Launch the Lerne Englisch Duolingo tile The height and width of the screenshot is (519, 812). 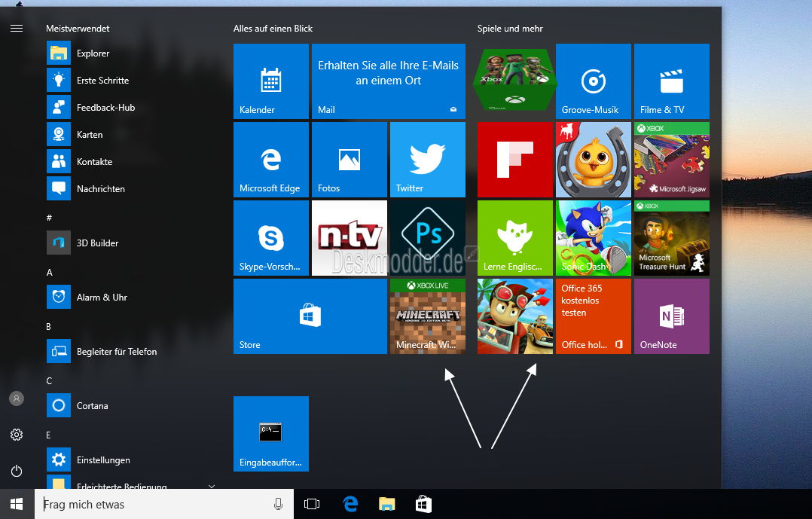(x=514, y=238)
